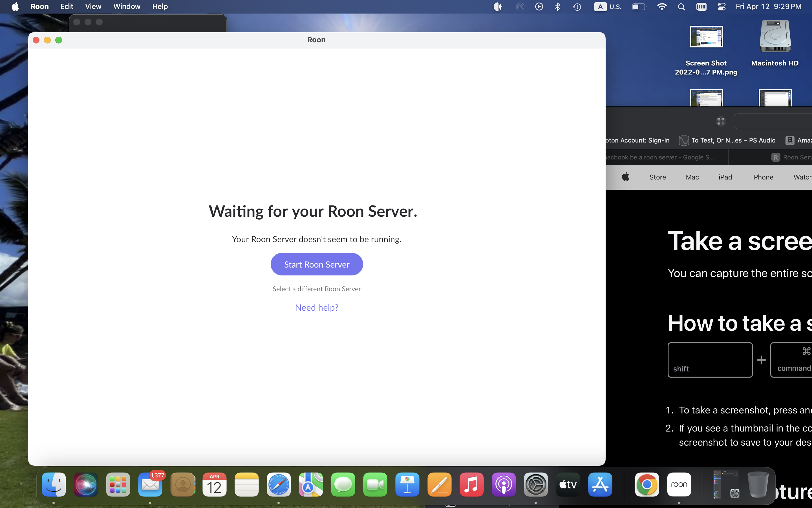Select Macintosh HD desktop icon
Screen dimensions: 812x508
click(775, 43)
